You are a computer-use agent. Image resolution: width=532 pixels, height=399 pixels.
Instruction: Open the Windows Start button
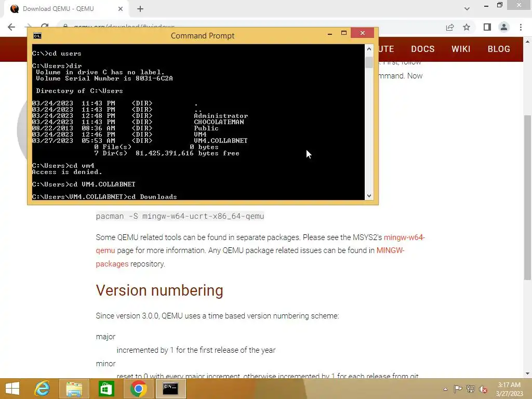12,389
